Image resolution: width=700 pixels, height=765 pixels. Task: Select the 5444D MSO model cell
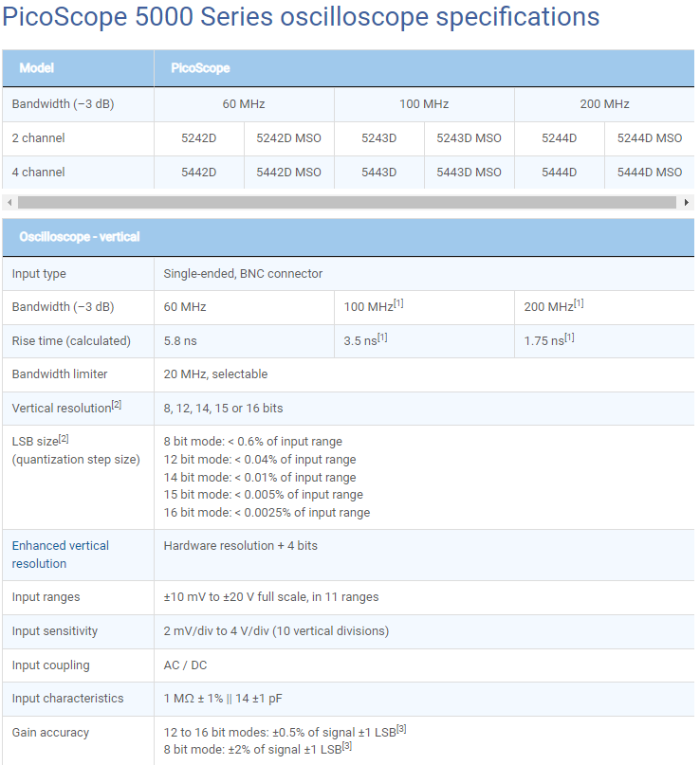coord(650,173)
